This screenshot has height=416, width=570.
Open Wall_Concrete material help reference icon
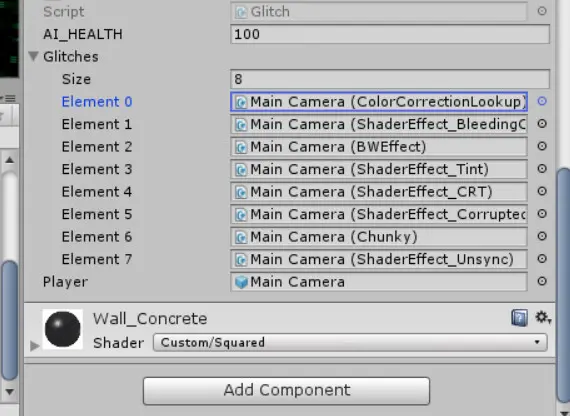point(519,318)
